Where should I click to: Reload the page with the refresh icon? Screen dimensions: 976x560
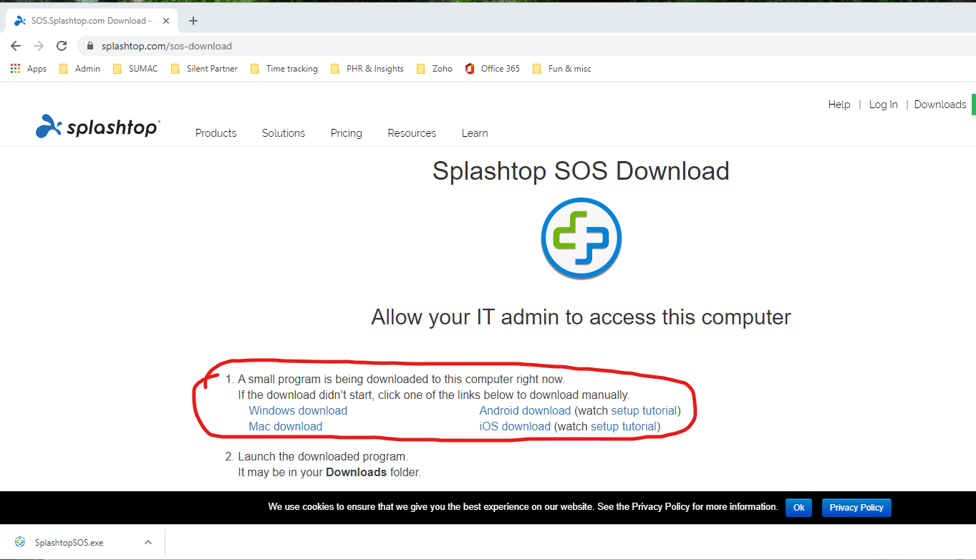tap(62, 46)
